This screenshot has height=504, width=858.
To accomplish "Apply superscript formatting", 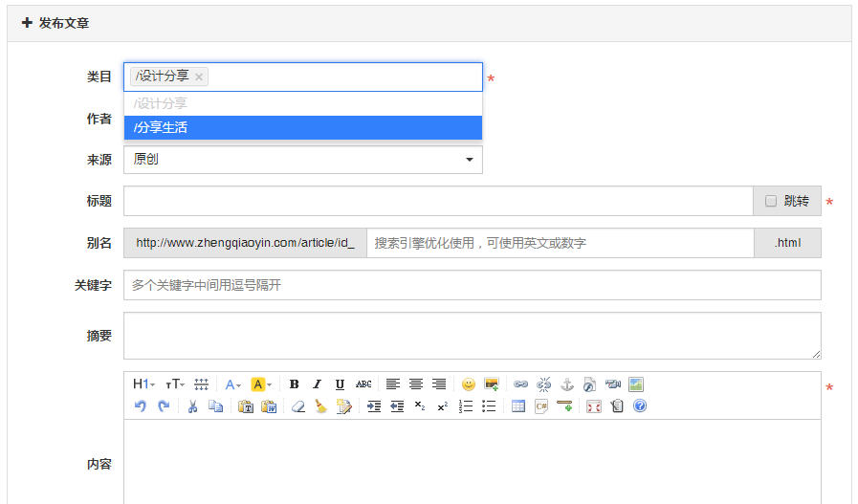I will (443, 406).
